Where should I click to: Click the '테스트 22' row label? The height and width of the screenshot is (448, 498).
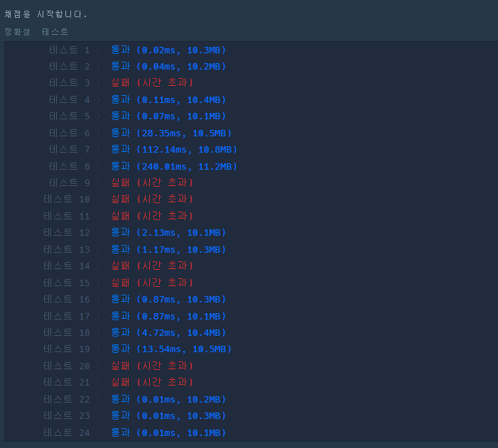coord(67,400)
